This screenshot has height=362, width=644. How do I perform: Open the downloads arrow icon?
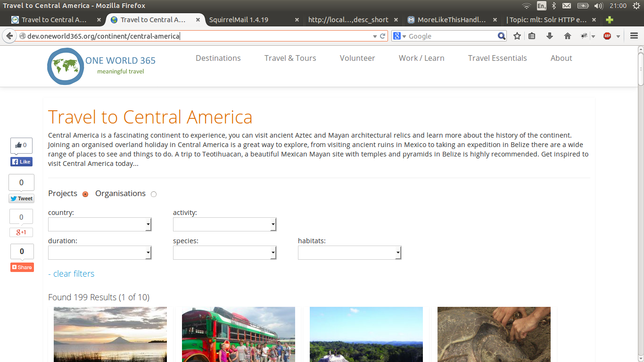550,36
